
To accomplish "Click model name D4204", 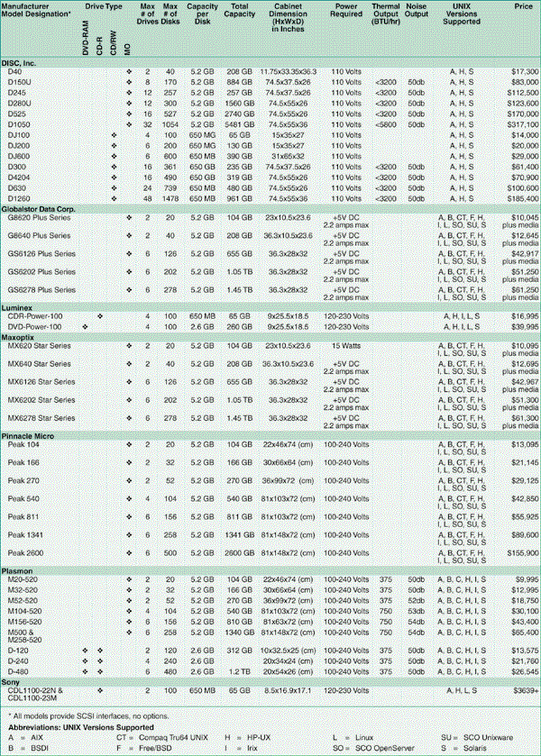I will tap(19, 178).
